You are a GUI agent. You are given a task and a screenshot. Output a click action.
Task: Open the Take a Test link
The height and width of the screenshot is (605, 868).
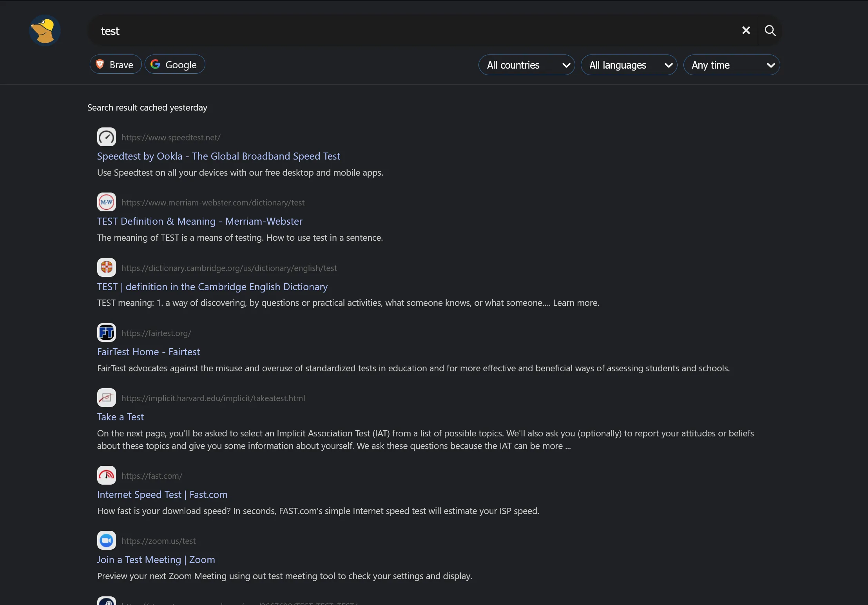120,417
